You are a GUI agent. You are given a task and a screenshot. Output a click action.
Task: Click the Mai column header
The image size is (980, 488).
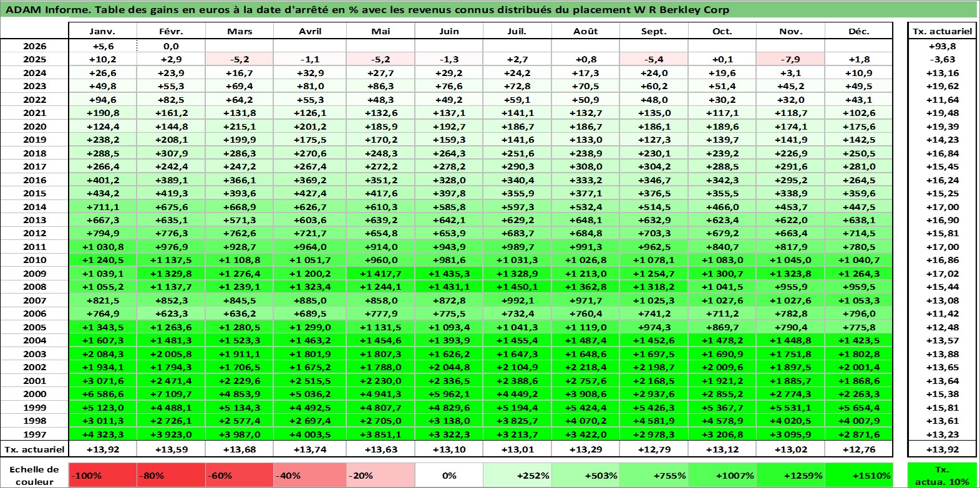(x=381, y=31)
